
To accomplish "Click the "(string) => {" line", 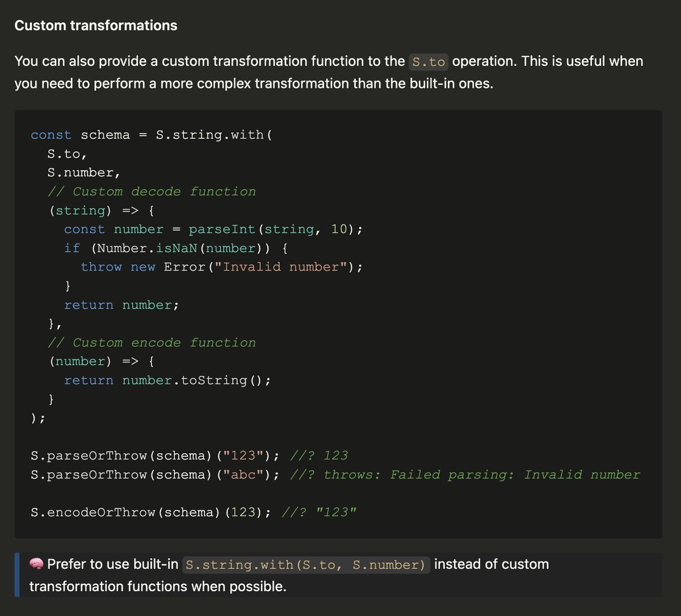I will point(101,210).
